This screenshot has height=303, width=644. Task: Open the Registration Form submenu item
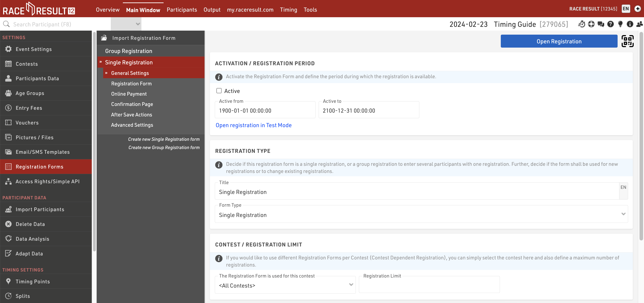[132, 84]
